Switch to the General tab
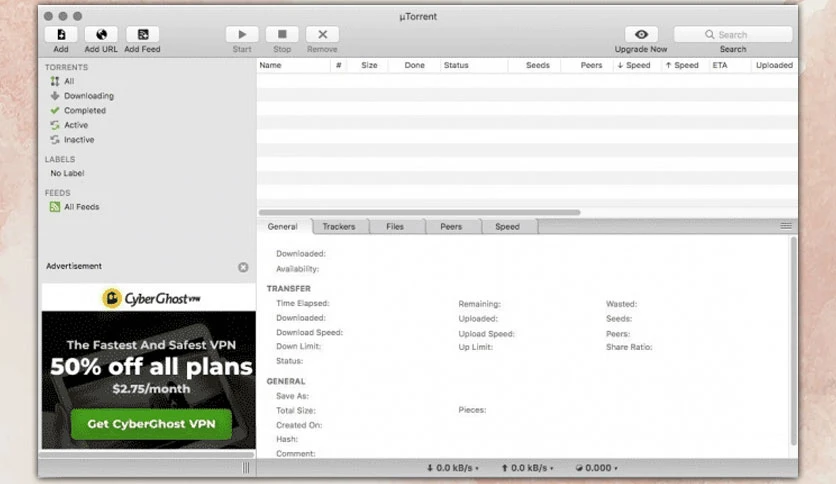Image resolution: width=836 pixels, height=484 pixels. tap(283, 227)
